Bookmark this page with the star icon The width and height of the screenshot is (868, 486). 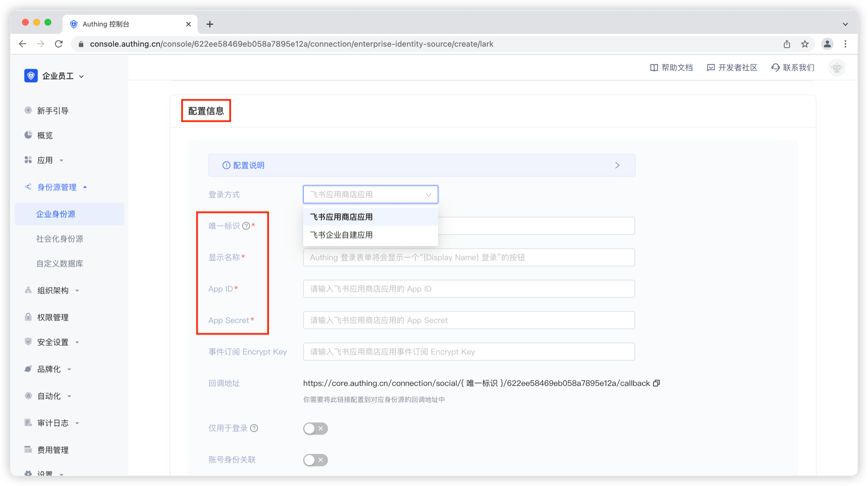pyautogui.click(x=805, y=44)
